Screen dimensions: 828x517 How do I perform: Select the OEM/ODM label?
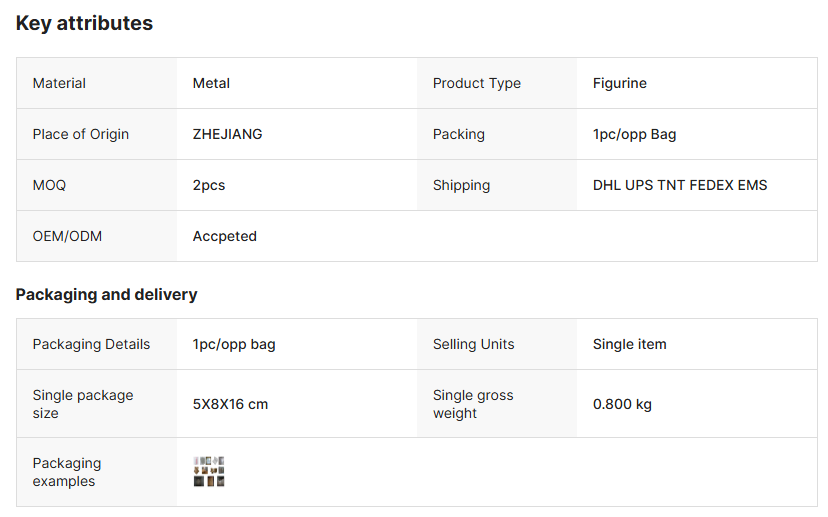pyautogui.click(x=67, y=236)
